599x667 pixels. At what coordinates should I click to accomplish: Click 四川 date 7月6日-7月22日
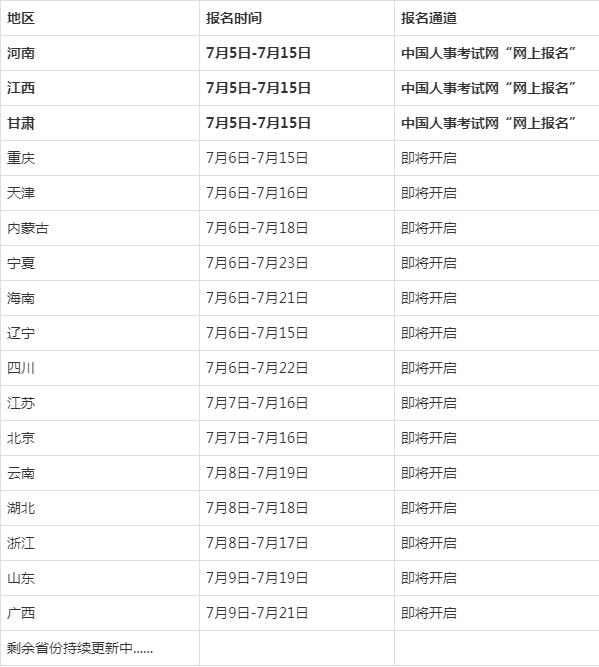tap(257, 368)
